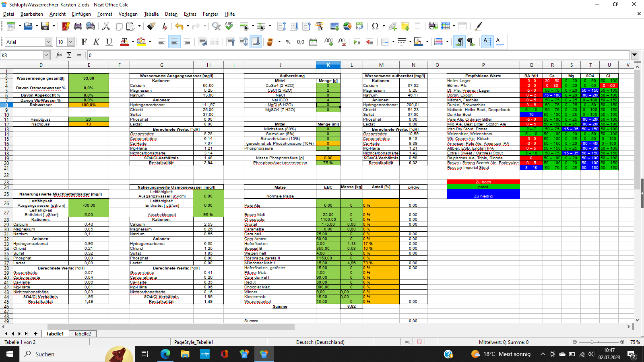Click the column K header
This screenshot has width=644, height=362.
(x=328, y=65)
